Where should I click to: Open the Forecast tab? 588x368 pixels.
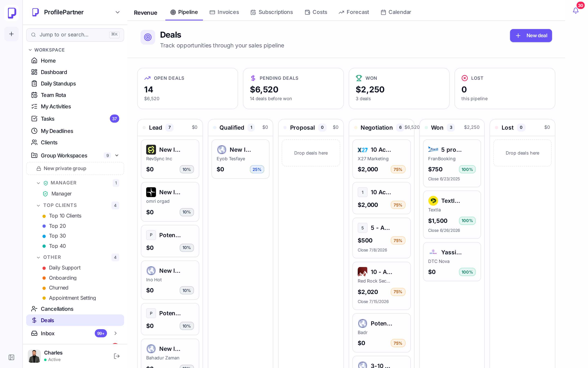click(x=354, y=12)
